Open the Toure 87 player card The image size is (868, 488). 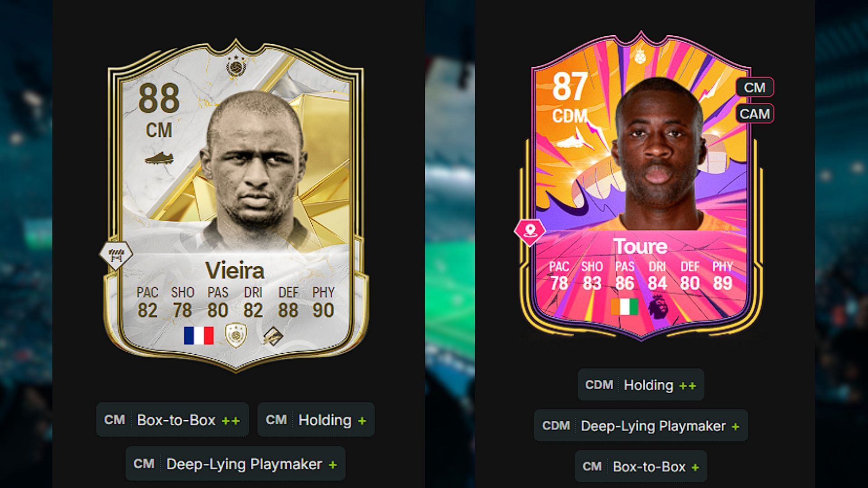click(x=641, y=185)
